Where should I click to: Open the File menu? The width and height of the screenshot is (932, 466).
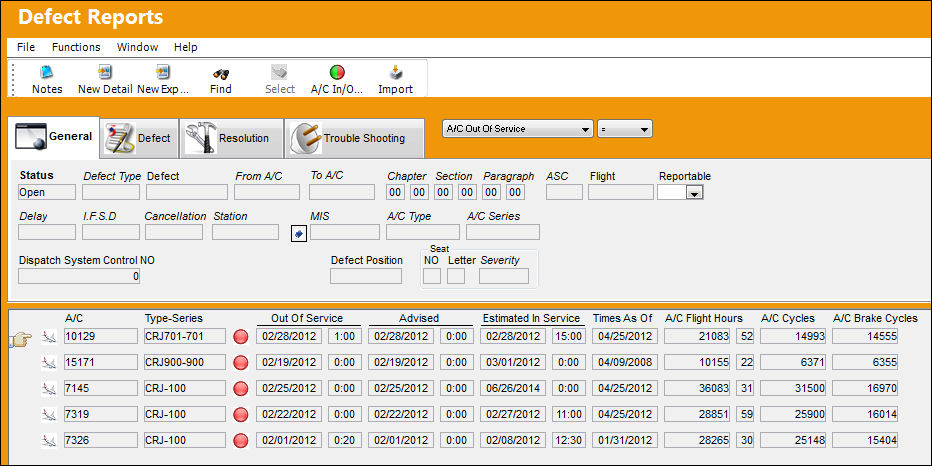26,47
